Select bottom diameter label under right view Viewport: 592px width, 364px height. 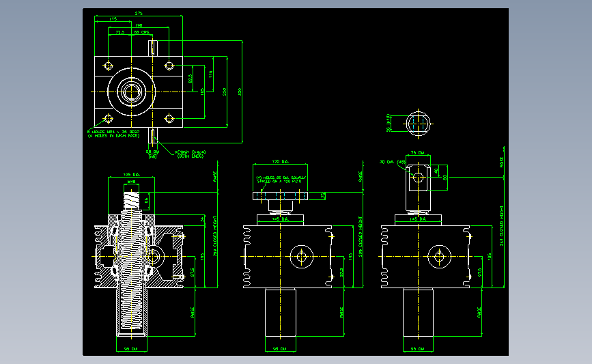(x=418, y=349)
